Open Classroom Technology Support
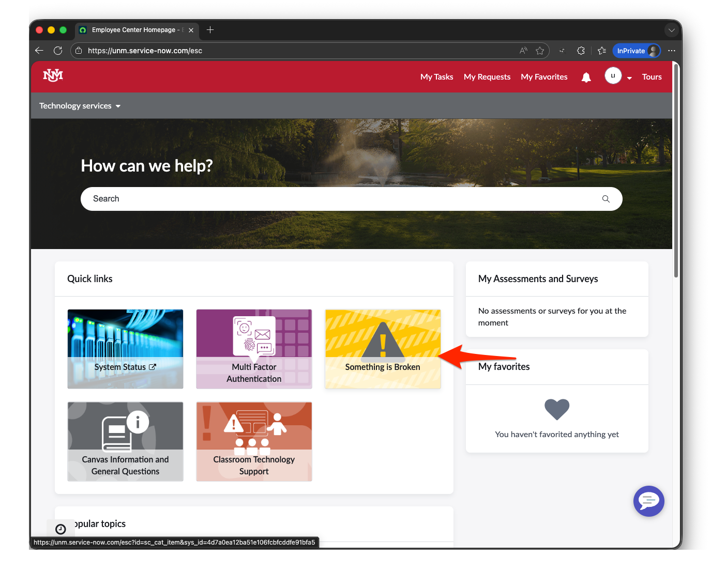Image resolution: width=711 pixels, height=588 pixels. [254, 442]
